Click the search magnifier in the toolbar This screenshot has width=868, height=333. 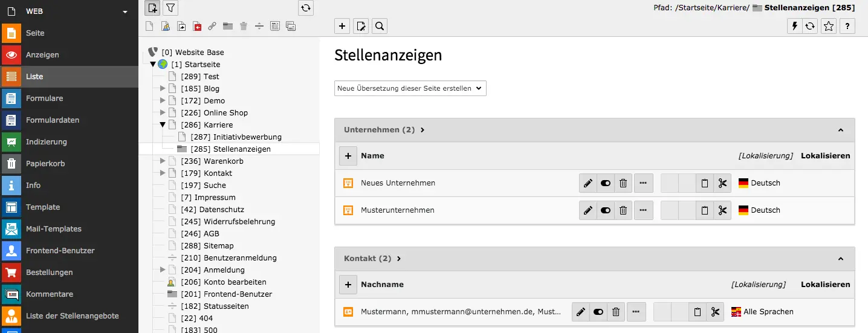(379, 26)
